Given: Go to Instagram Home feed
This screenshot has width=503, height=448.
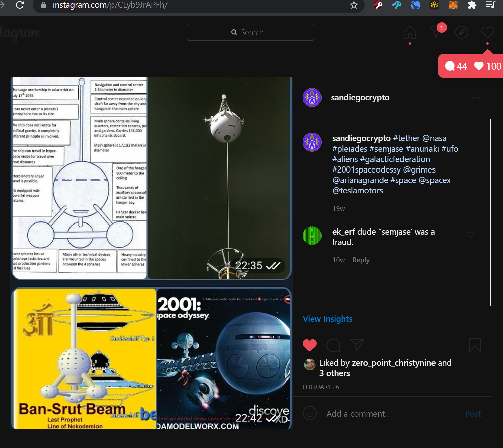Looking at the screenshot, I should [410, 32].
